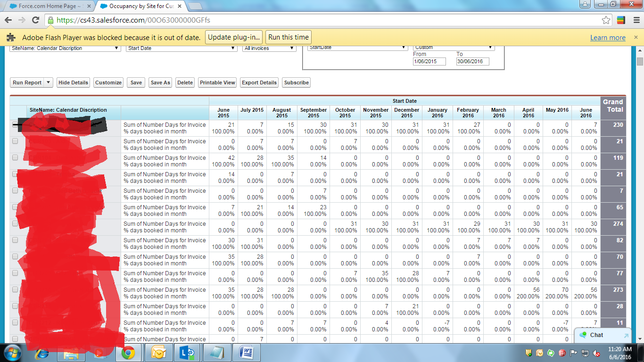Tick checkbox for row with Grand Total 77

click(15, 273)
